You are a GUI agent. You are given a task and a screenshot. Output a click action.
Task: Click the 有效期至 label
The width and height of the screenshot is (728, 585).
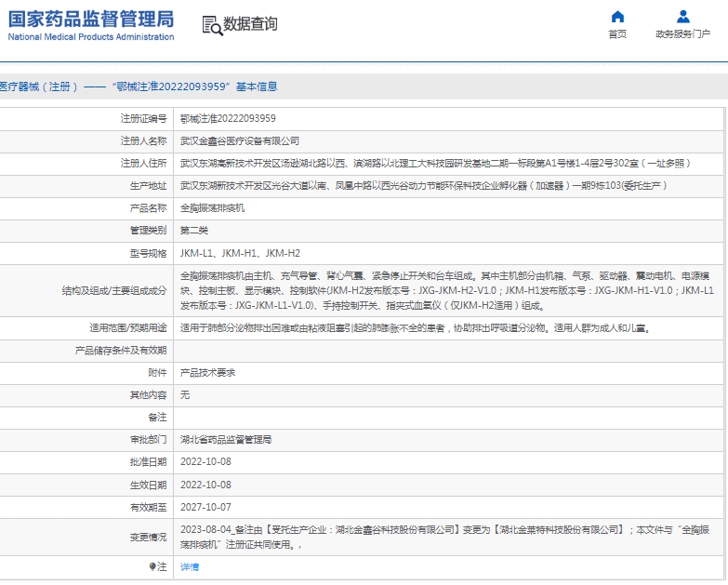(148, 508)
